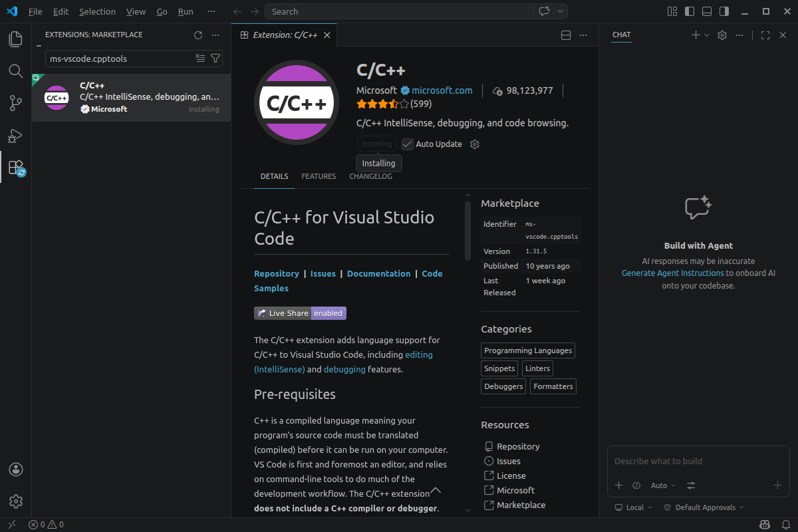Open the Manage gear in activity bar
This screenshot has height=532, width=798.
[16, 501]
